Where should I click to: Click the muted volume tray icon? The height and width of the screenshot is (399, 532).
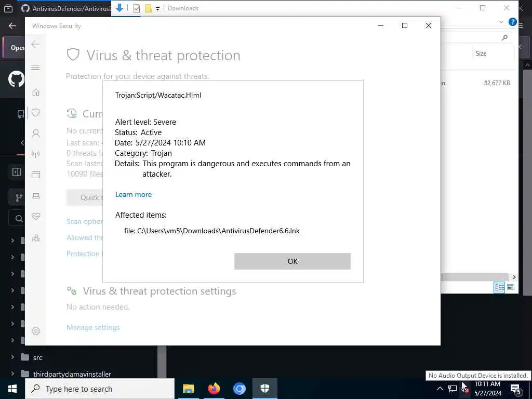465,389
